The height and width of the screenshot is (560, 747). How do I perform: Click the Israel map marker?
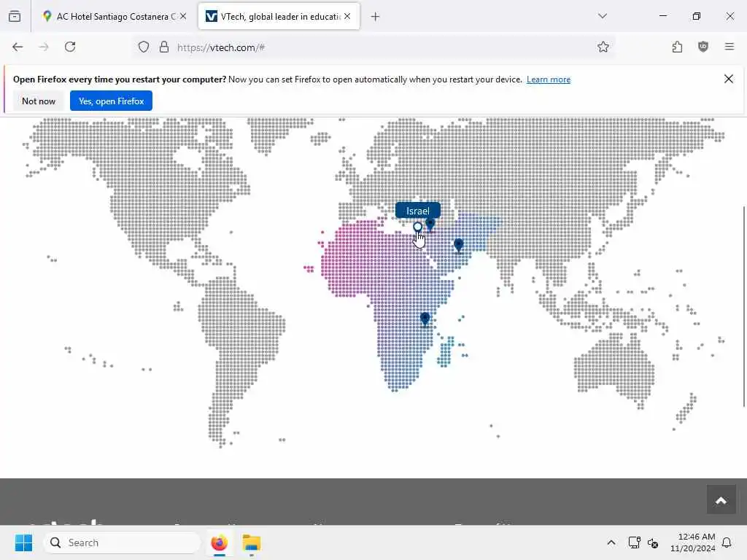(x=418, y=227)
